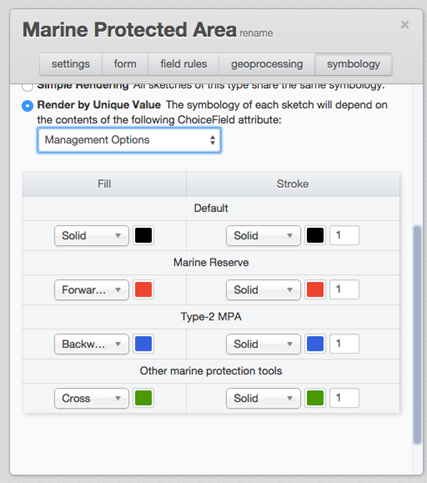The width and height of the screenshot is (427, 483).
Task: Open Default fill style dropdown
Action: click(x=91, y=236)
